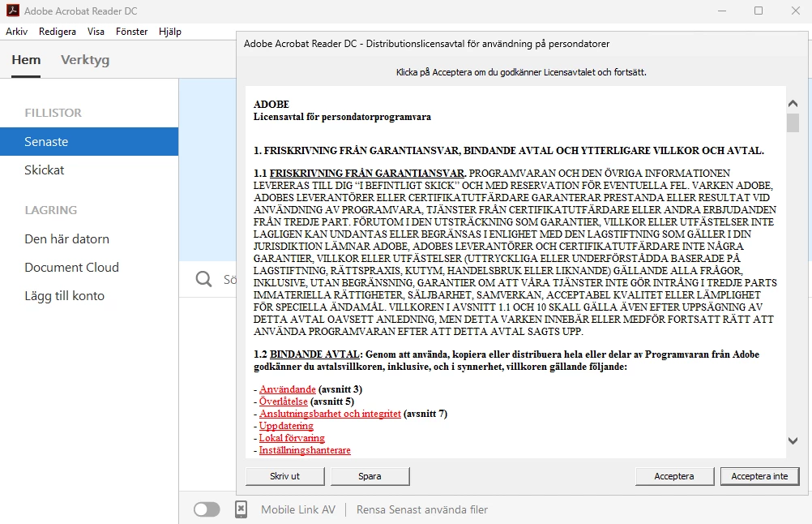Close the Acrobat Reader window
812x524 pixels.
coord(796,11)
